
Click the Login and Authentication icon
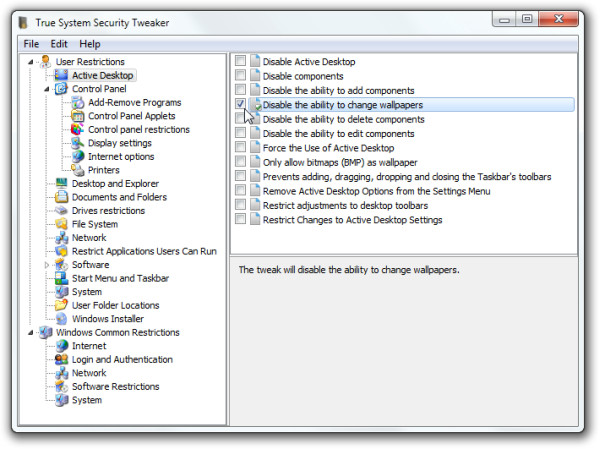point(61,359)
